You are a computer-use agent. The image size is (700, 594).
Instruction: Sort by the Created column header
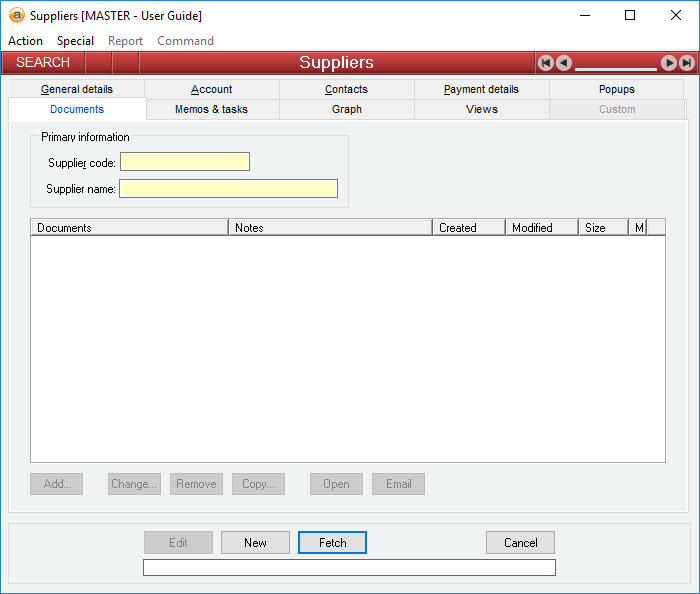point(468,228)
